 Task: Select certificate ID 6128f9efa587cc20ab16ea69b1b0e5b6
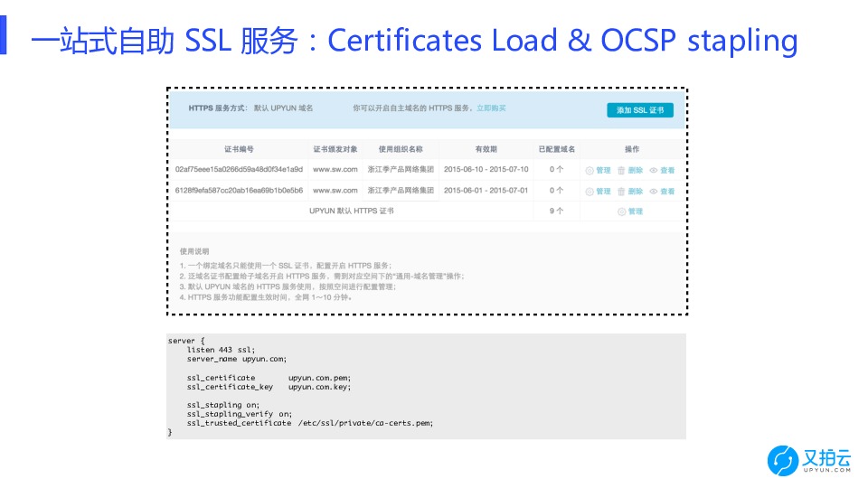pyautogui.click(x=239, y=191)
